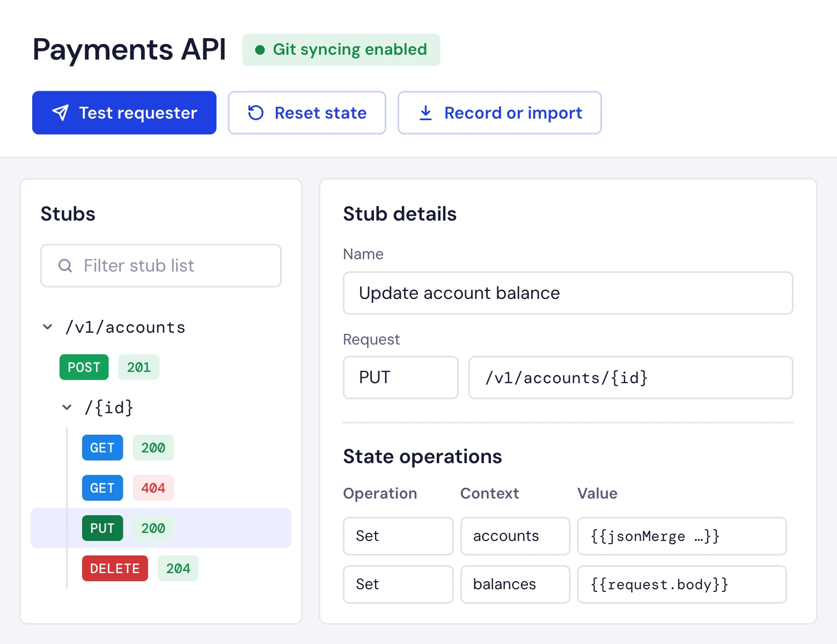Click the /{id} tree label
This screenshot has height=644, width=837.
[x=109, y=408]
